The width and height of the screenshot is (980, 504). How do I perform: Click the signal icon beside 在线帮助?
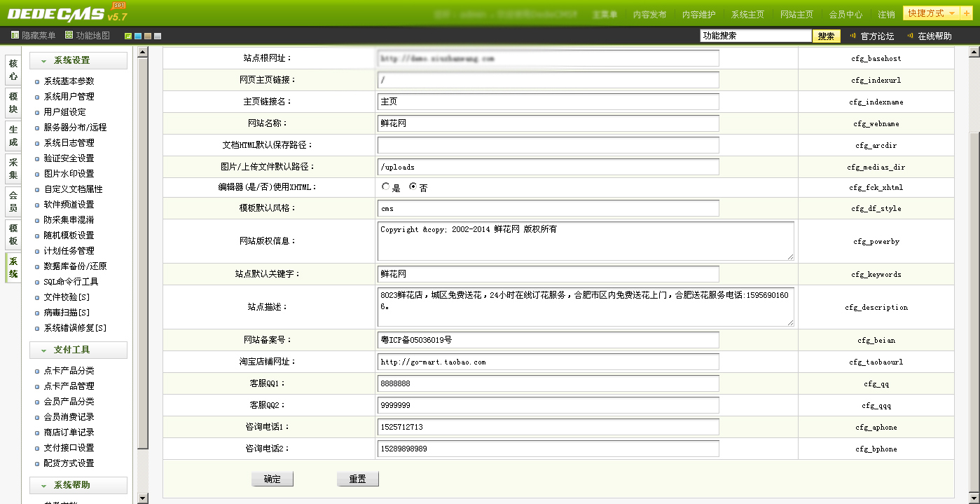[910, 36]
